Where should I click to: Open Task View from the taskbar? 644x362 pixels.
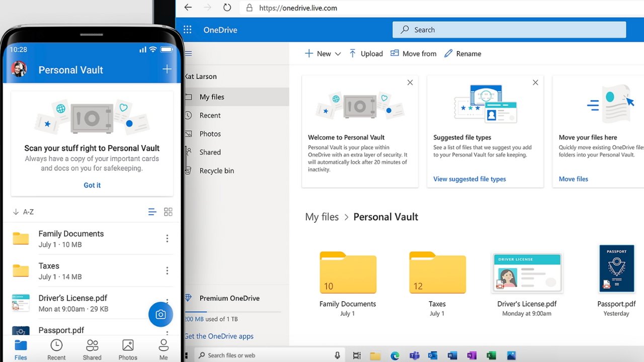(357, 355)
